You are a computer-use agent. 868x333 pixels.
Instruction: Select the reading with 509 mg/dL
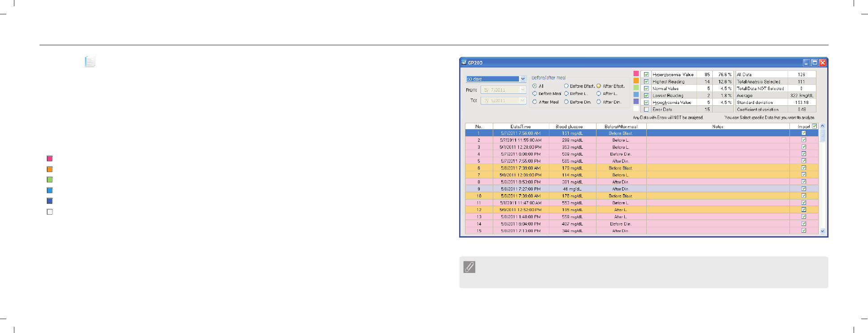tap(642, 154)
